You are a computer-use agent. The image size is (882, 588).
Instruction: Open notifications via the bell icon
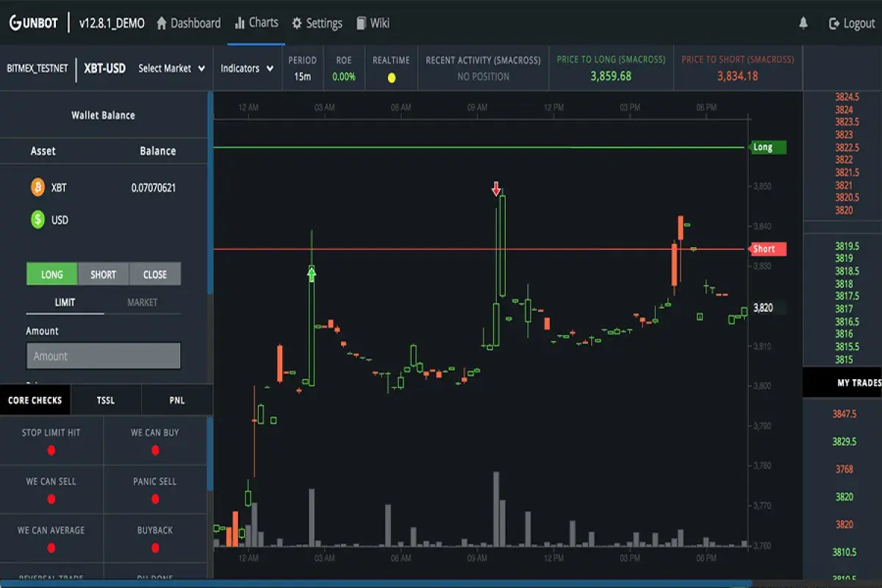[x=801, y=23]
